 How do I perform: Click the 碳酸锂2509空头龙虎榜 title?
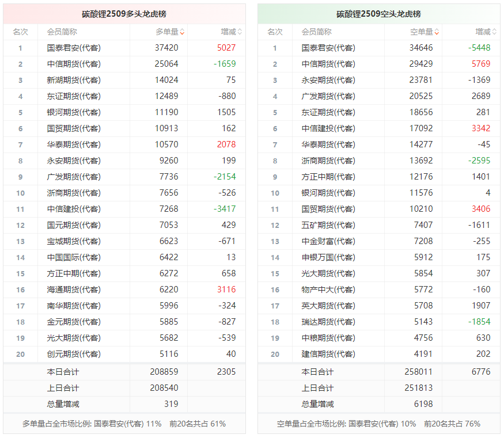(378, 14)
